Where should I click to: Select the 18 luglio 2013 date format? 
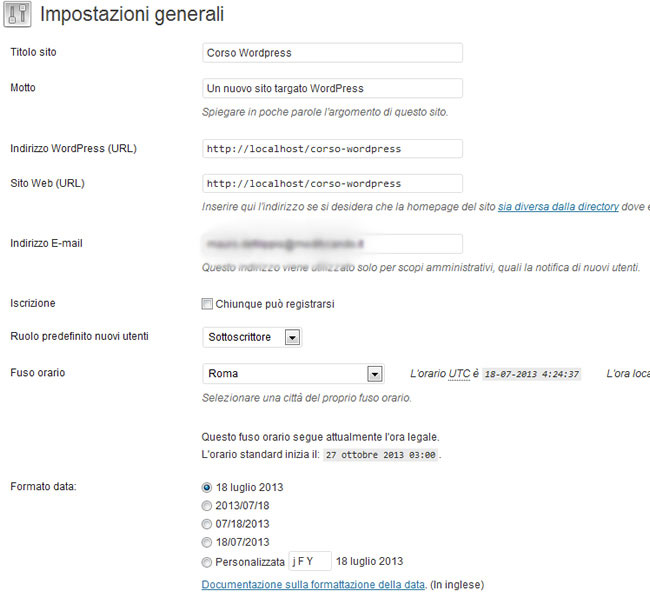pyautogui.click(x=208, y=487)
